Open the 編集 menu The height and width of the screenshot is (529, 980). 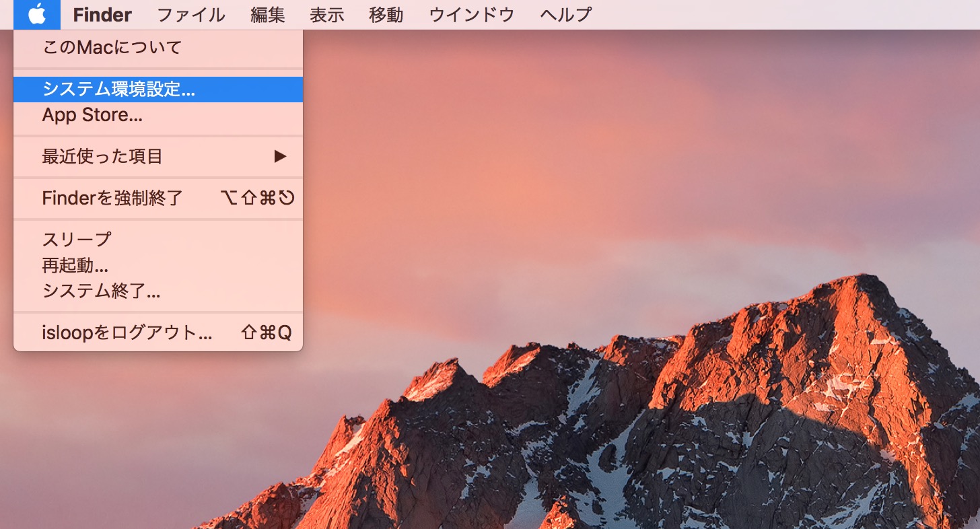(x=268, y=15)
